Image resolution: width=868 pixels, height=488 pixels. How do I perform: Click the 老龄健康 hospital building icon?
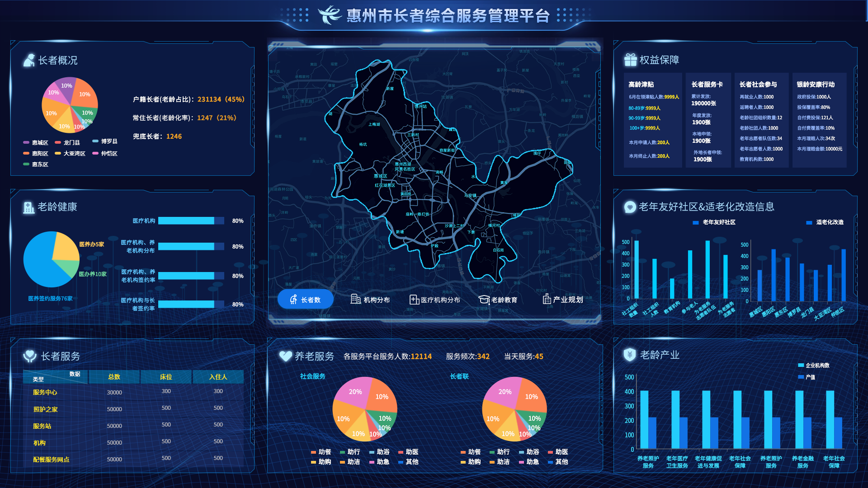pos(28,207)
